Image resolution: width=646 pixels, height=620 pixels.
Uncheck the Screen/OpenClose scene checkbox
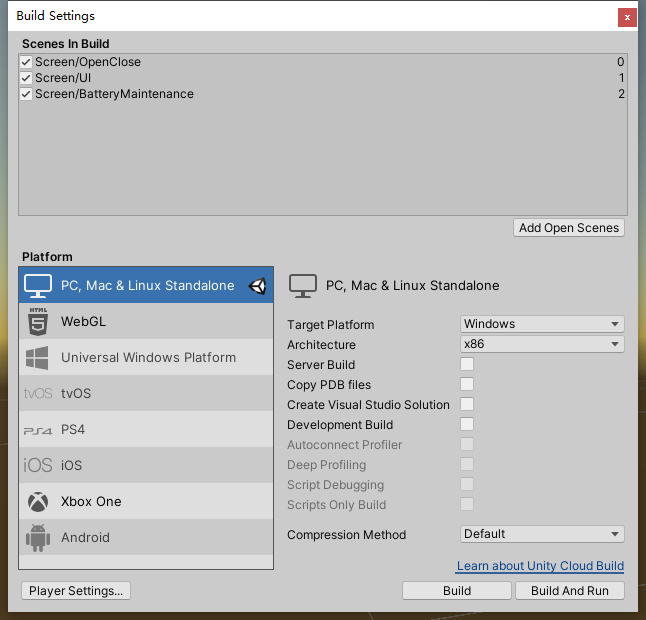pyautogui.click(x=26, y=62)
